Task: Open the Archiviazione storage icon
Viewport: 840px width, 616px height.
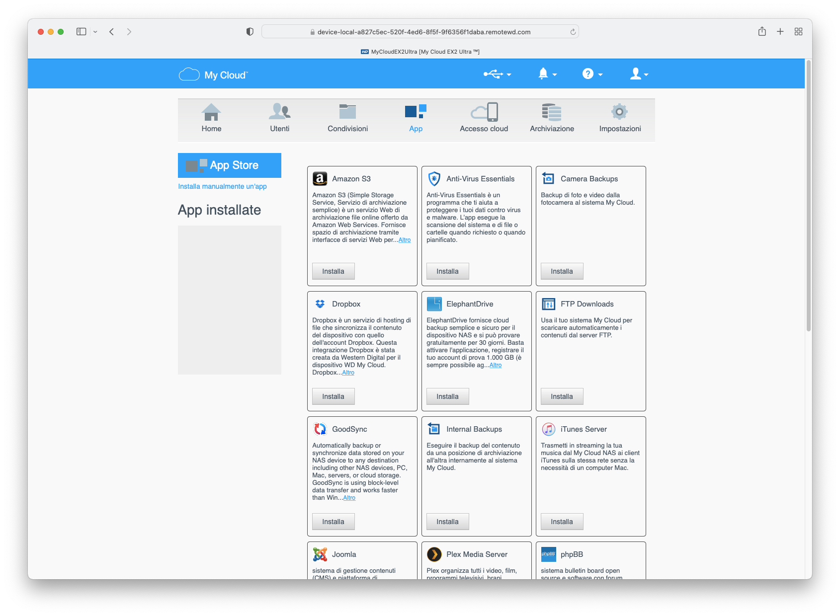Action: [x=552, y=112]
